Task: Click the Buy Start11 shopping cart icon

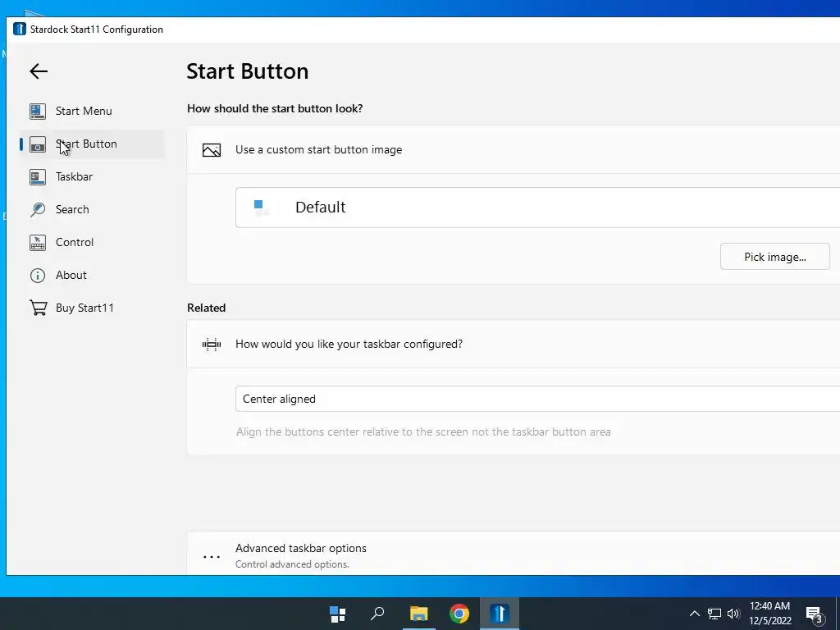Action: coord(38,308)
